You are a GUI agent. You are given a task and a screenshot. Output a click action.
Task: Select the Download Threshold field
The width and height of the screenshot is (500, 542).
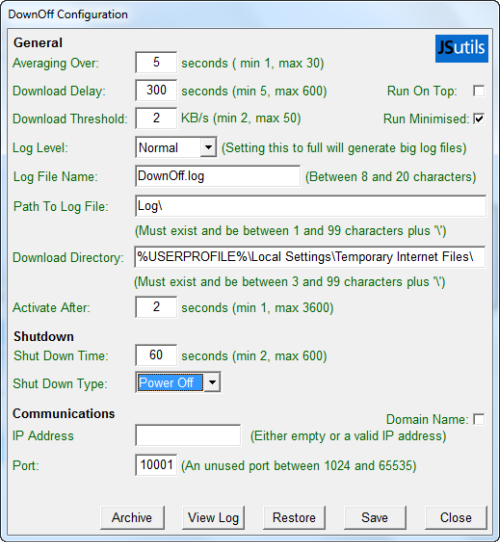[x=156, y=118]
